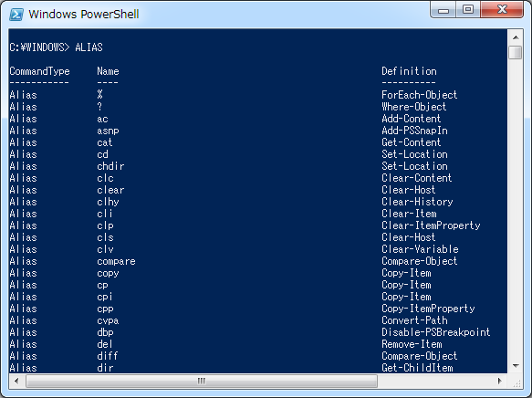
Task: Click the ALIAS command at the prompt
Action: point(89,47)
